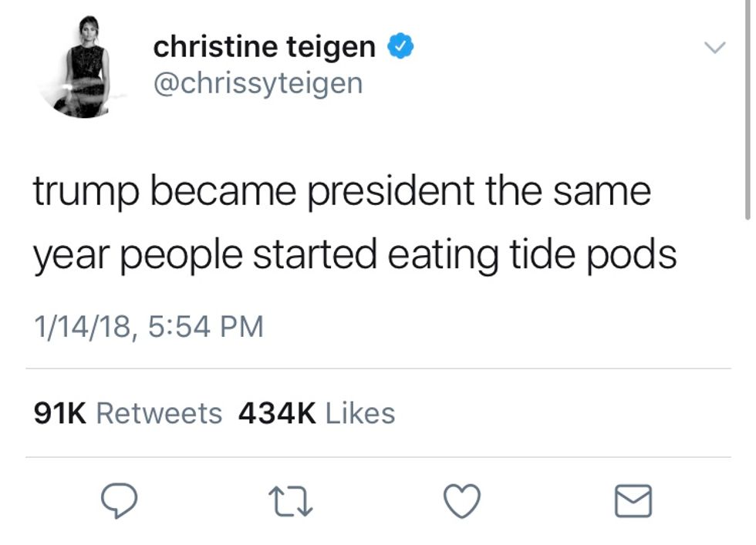Viewport: 756px width, 545px height.
Task: Retweet this tweet using the arrows icon
Action: click(292, 502)
